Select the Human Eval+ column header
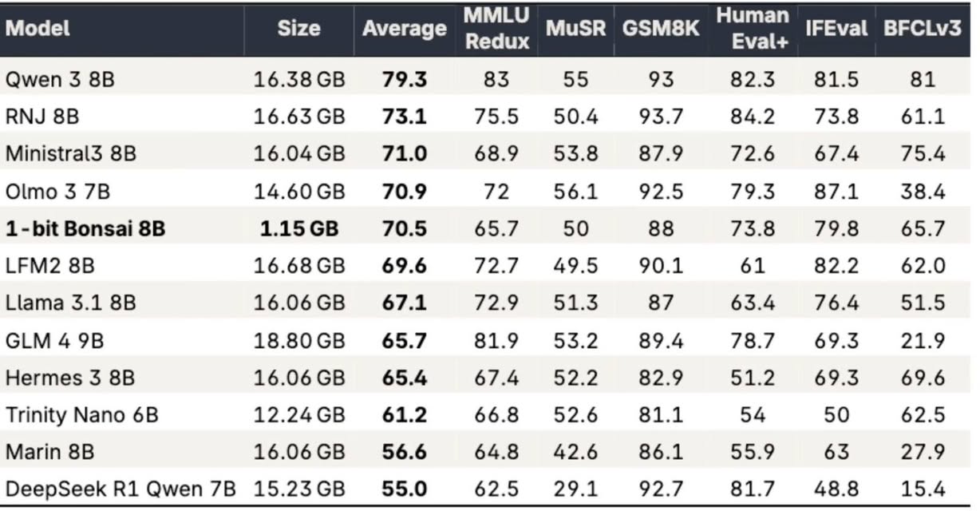 click(x=753, y=29)
